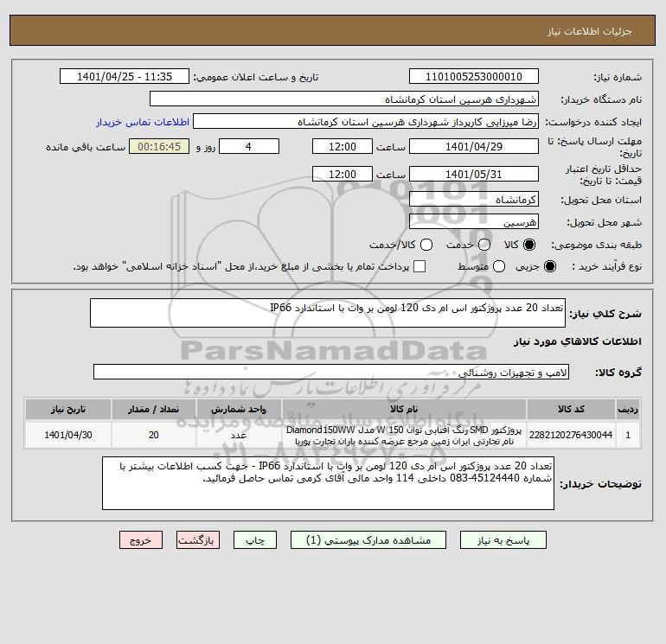Click the واحد شمارش column header
Screen dimensions: 666x644
point(239,409)
